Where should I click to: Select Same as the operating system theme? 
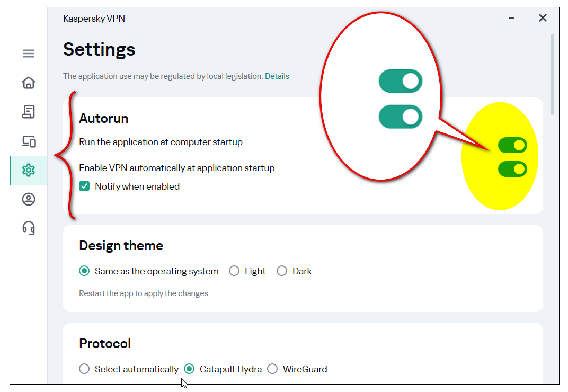[84, 271]
